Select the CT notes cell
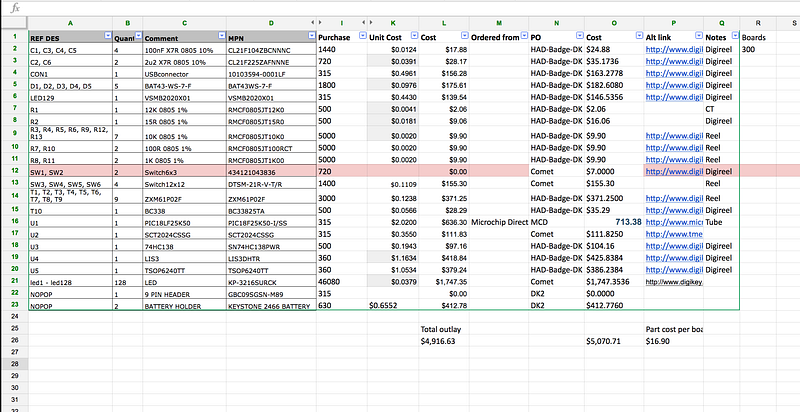 [722, 109]
